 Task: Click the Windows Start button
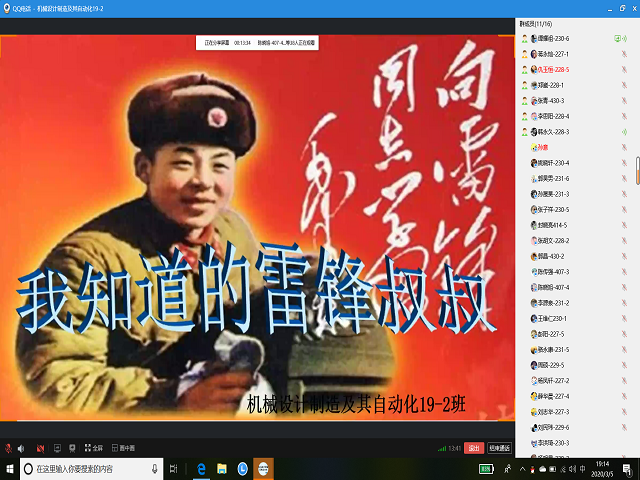click(10, 469)
